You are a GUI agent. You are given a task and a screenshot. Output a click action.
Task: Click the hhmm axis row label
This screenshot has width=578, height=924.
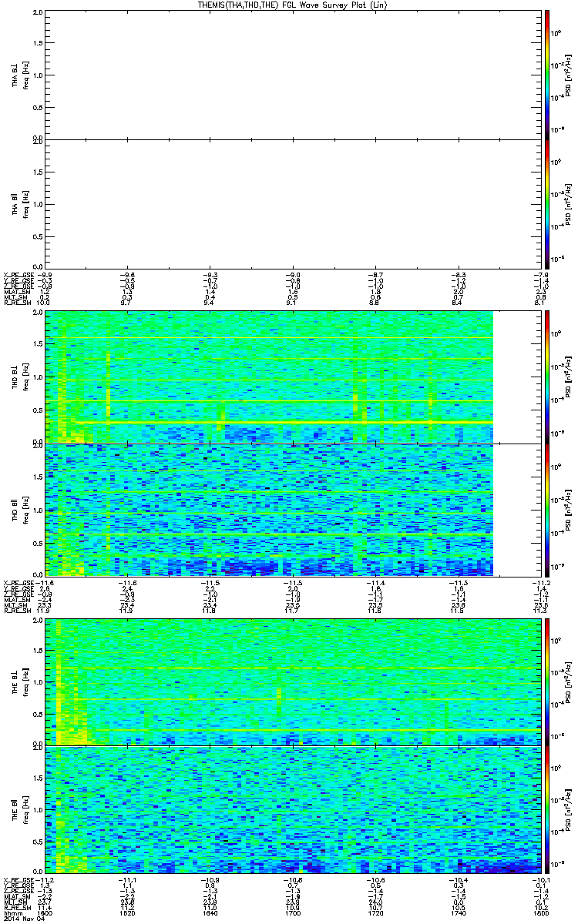tap(12, 912)
